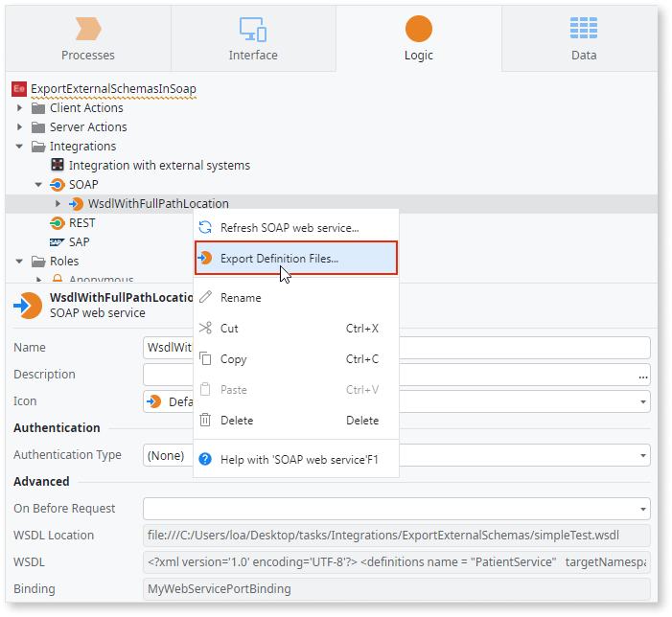Viewport: 672px width, 617px height.
Task: Click the Integration with external systems icon
Action: click(58, 166)
